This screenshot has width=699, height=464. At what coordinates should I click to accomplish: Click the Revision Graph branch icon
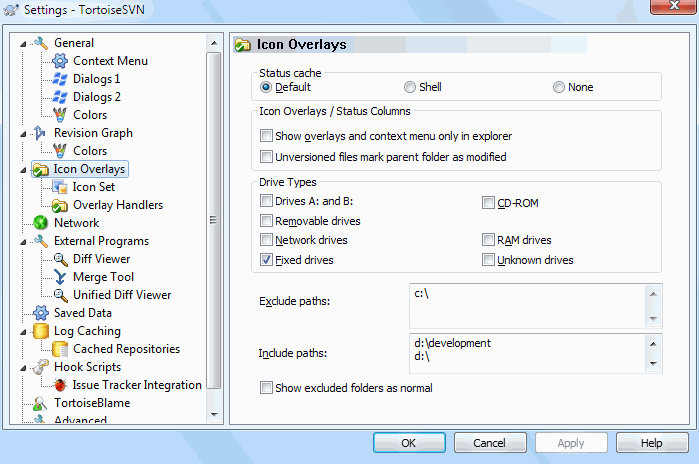[x=40, y=133]
